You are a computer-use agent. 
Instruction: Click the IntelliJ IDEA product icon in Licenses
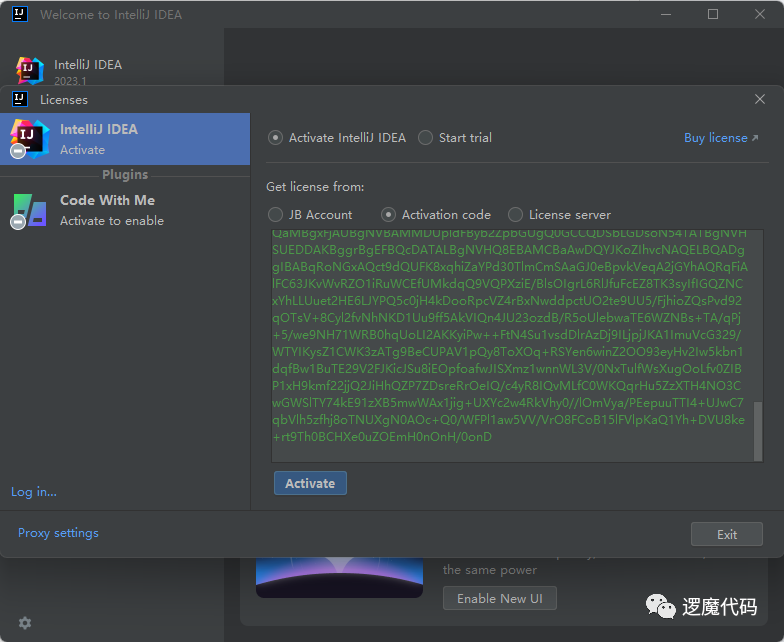click(x=30, y=138)
